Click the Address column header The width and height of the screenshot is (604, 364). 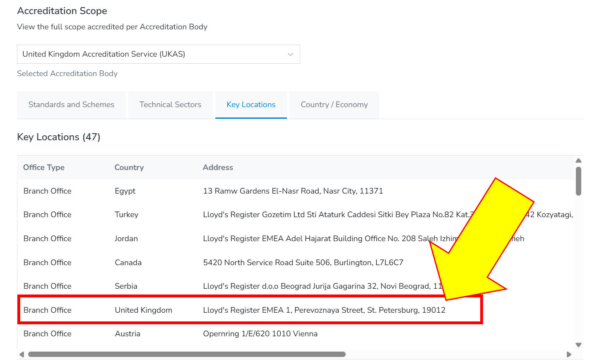[218, 168]
